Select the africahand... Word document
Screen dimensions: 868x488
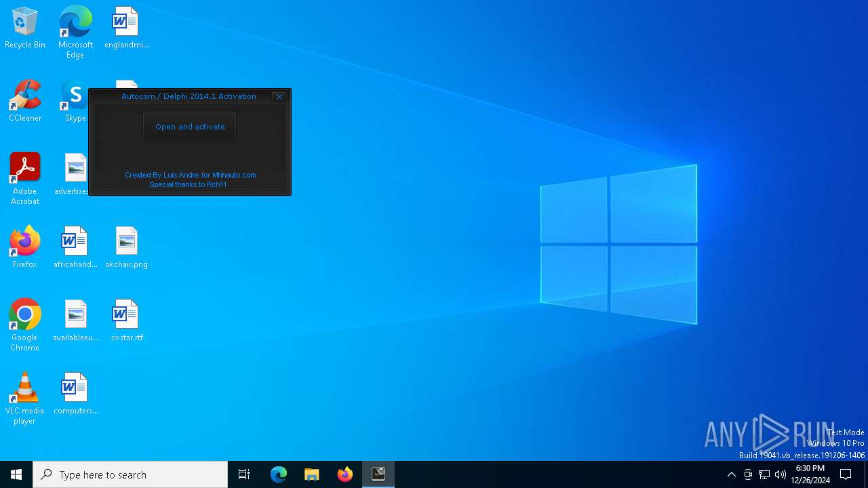75,248
